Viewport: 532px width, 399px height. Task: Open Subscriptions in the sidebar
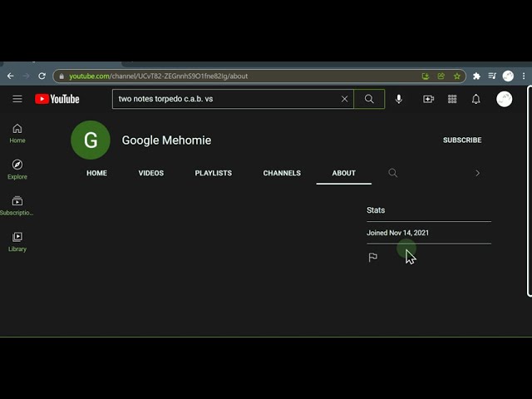pyautogui.click(x=17, y=205)
